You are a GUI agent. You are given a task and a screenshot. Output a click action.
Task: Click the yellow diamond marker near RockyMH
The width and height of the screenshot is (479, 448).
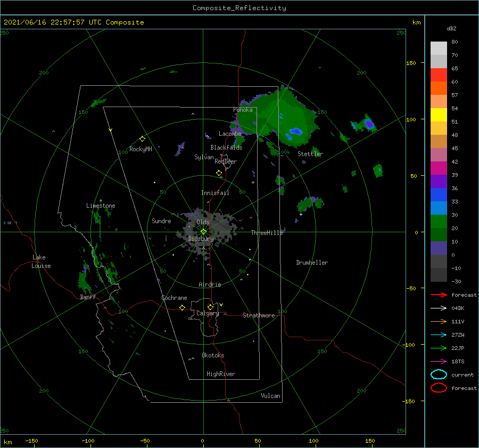[142, 139]
